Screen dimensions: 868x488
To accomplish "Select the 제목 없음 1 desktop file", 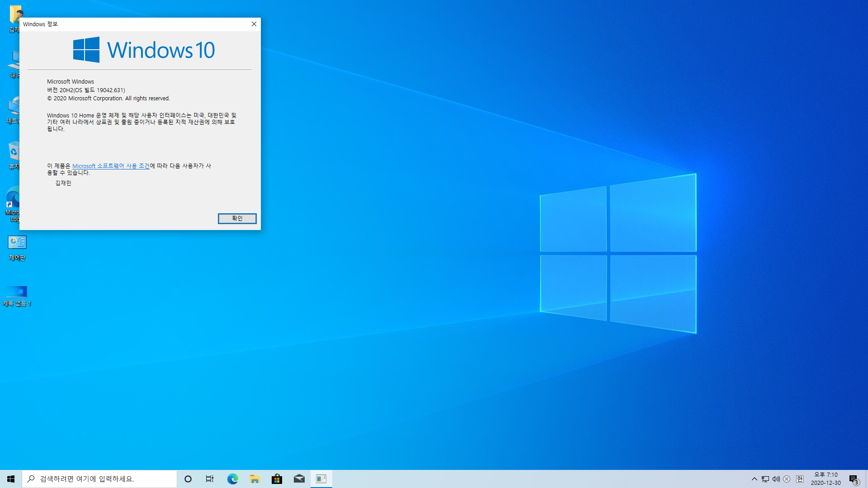I will [x=17, y=296].
